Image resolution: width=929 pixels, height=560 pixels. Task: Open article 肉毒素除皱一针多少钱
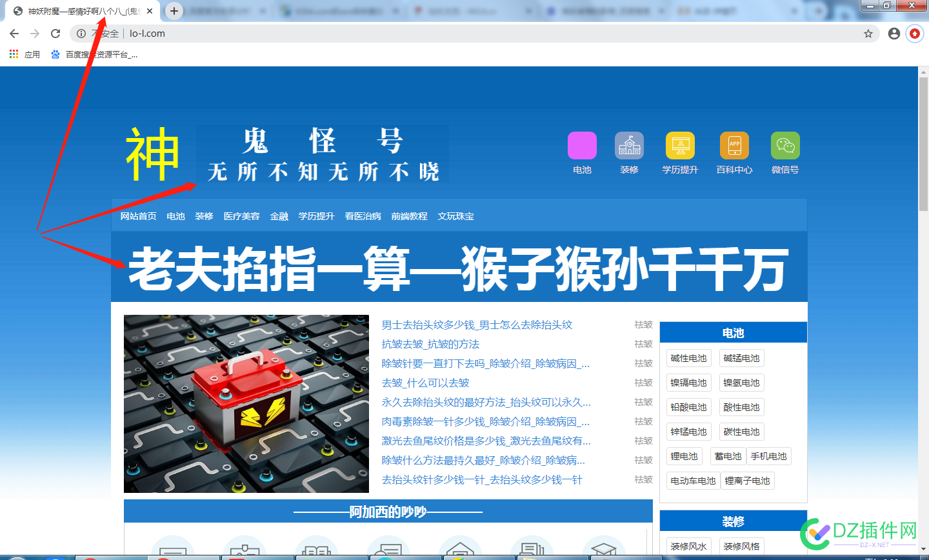485,421
